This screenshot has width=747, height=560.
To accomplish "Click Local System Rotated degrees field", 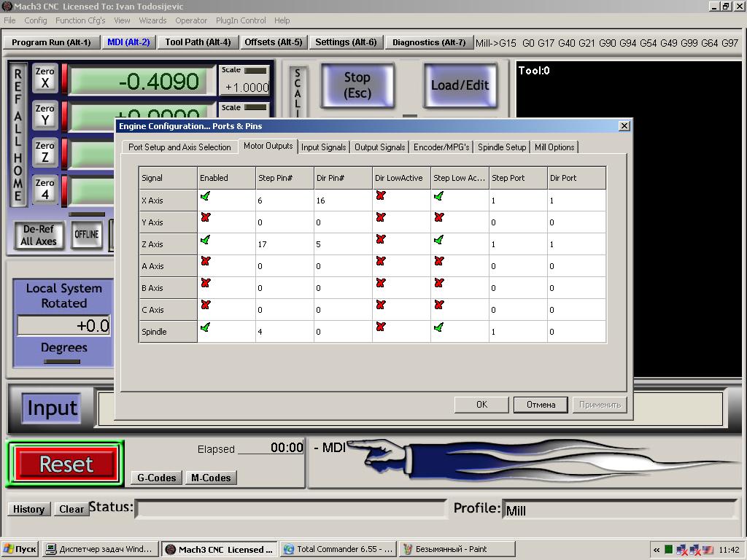I will 64,326.
